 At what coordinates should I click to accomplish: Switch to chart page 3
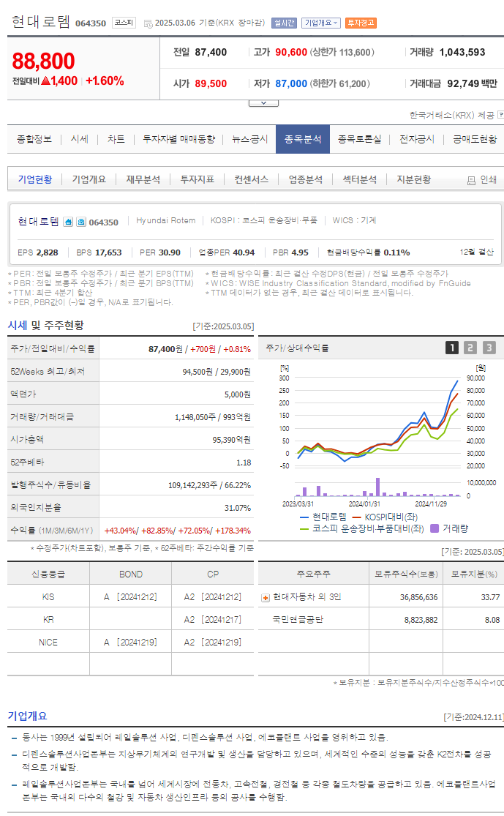[489, 348]
